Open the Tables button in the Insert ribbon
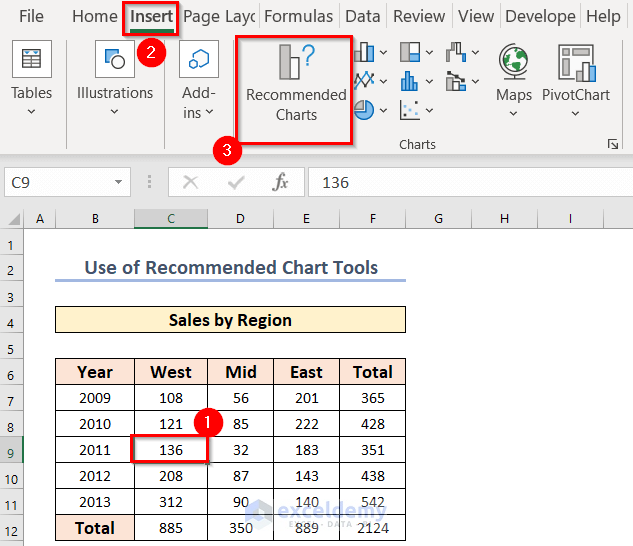Image resolution: width=633 pixels, height=546 pixels. click(32, 59)
